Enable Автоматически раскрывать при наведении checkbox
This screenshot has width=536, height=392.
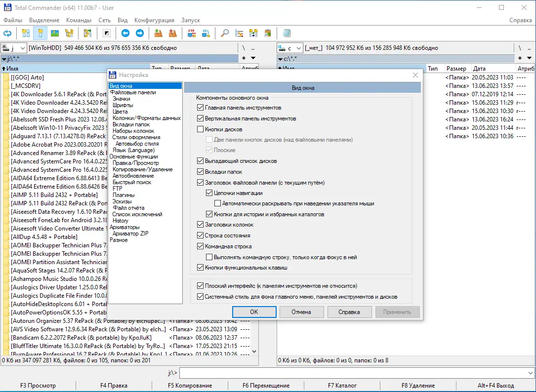217,203
